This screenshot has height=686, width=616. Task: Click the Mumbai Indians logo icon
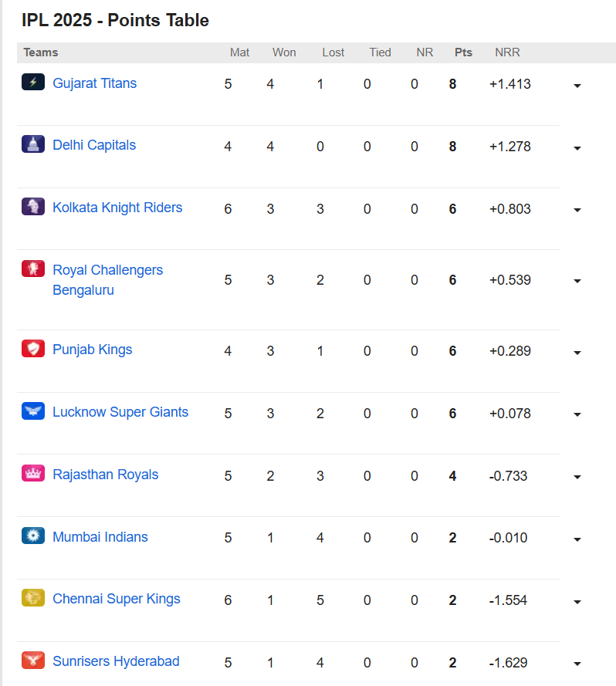click(x=33, y=536)
